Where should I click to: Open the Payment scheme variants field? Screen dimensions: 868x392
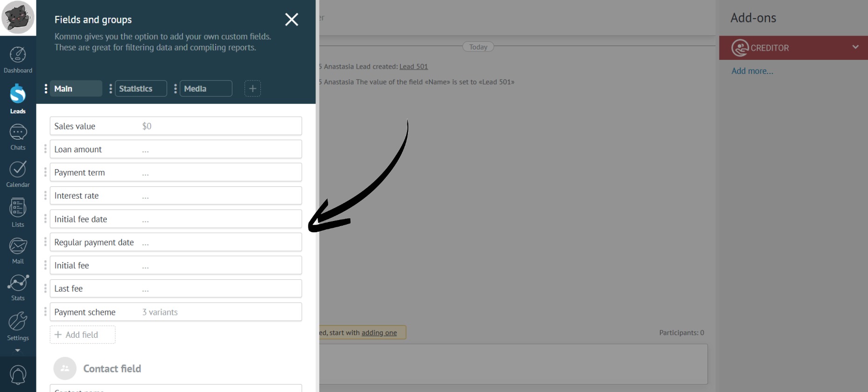(175, 312)
